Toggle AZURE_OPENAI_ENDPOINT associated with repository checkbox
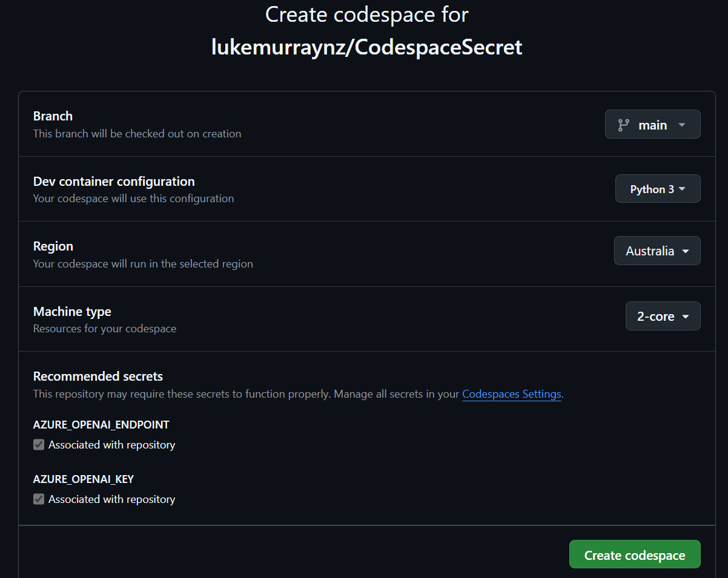The height and width of the screenshot is (578, 728). click(x=39, y=445)
